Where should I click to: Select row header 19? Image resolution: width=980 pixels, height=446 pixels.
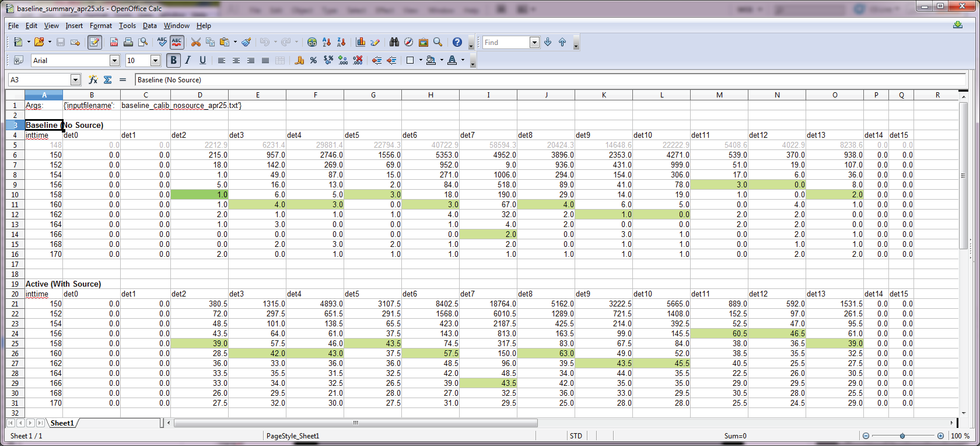tap(15, 284)
